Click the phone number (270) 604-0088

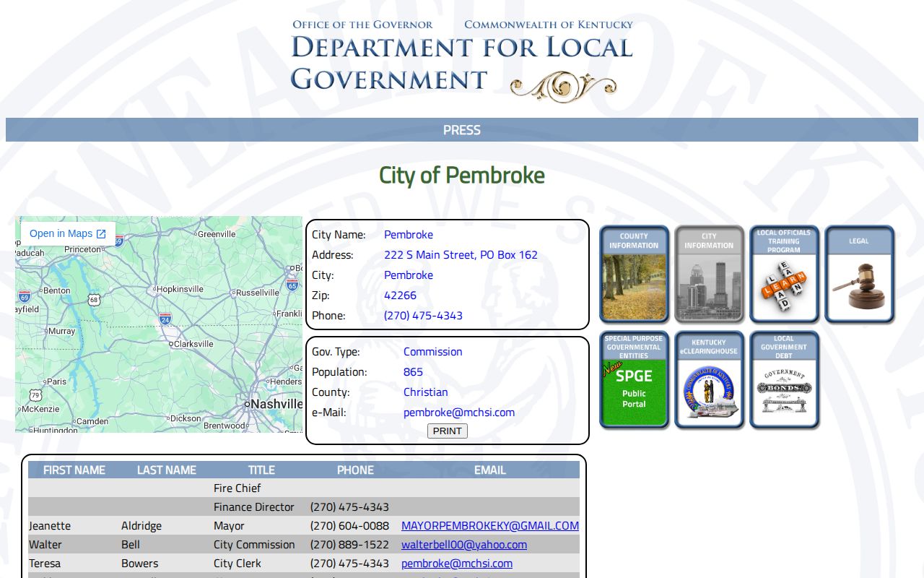pos(349,526)
